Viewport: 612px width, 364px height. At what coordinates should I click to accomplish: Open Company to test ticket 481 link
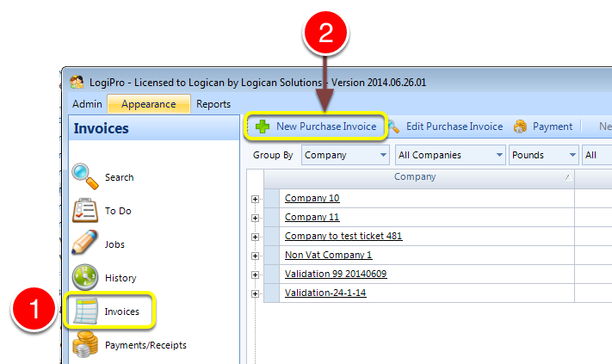coord(343,236)
